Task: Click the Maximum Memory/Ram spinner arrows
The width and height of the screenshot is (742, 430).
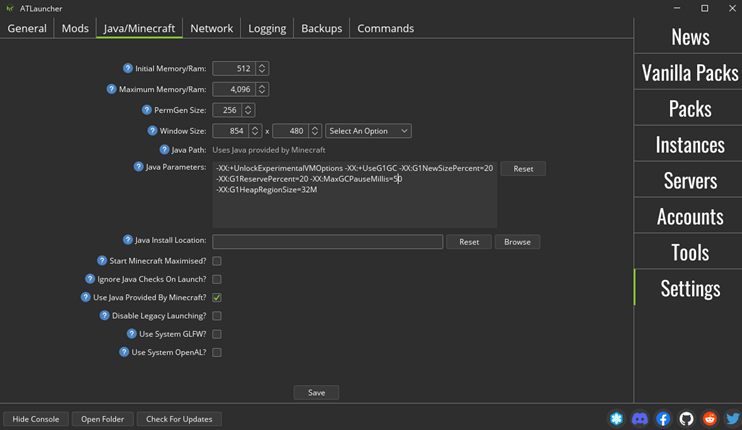Action: (262, 90)
